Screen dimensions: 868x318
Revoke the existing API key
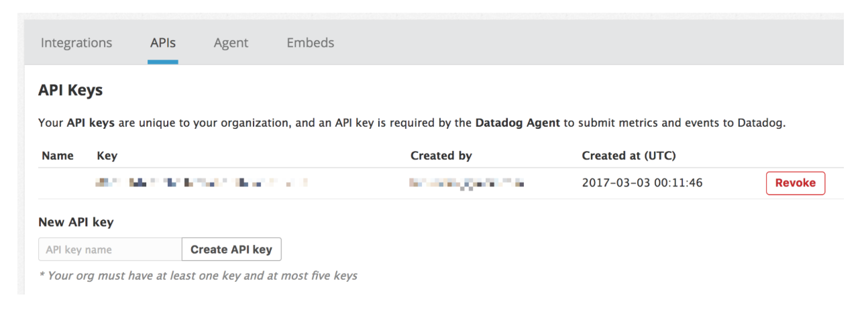(795, 183)
